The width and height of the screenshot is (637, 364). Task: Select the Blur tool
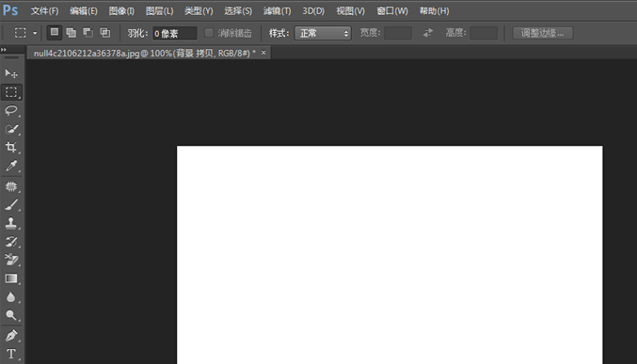pyautogui.click(x=11, y=297)
